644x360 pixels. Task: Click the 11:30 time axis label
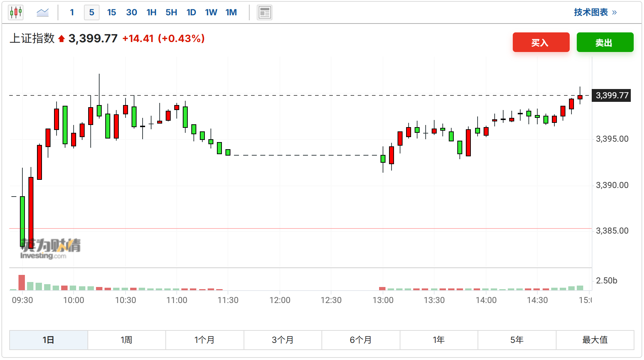(x=228, y=300)
